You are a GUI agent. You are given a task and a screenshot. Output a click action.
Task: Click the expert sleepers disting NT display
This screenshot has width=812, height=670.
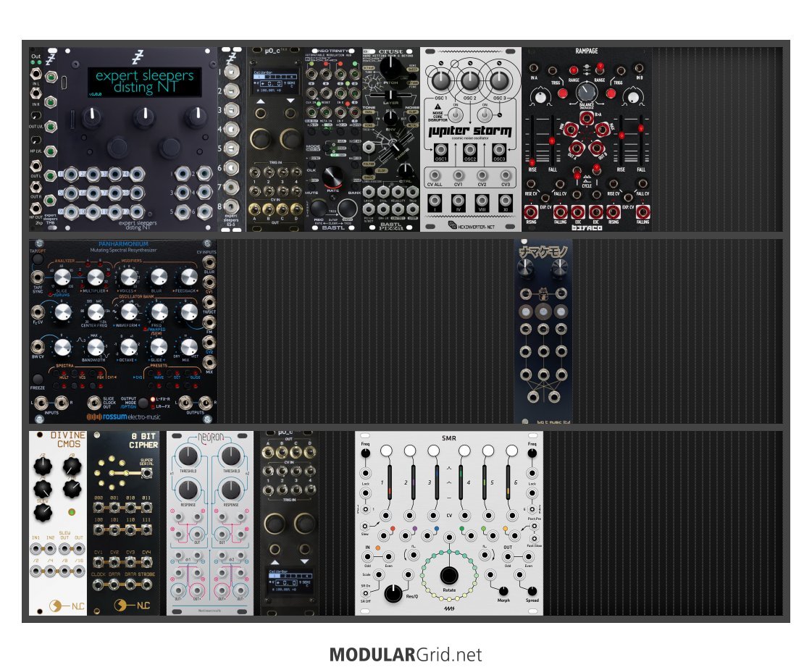pyautogui.click(x=144, y=81)
